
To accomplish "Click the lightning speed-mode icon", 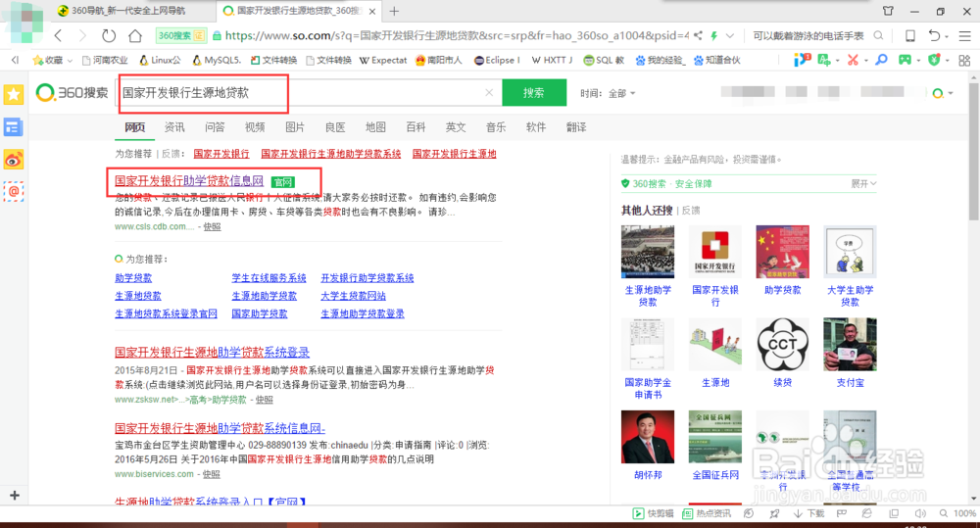I will click(x=713, y=35).
